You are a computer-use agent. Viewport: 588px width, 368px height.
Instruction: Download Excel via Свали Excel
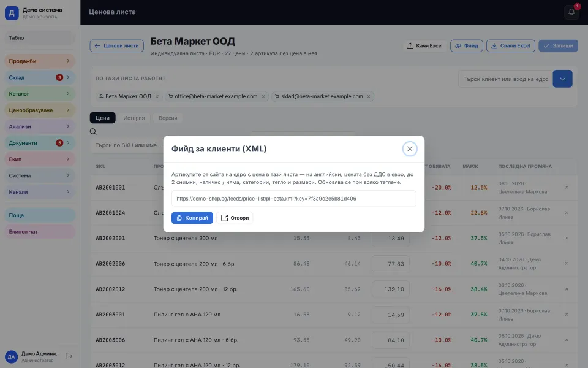click(x=510, y=46)
